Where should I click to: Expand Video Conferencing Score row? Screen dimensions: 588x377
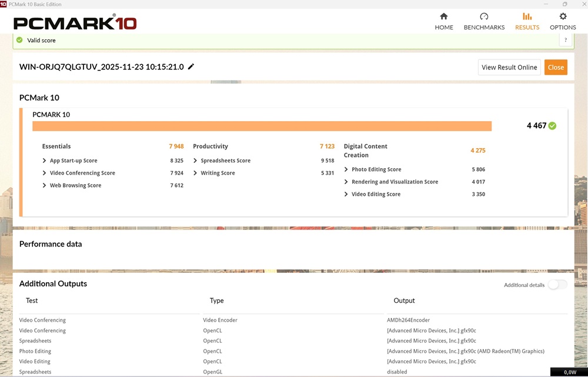(45, 173)
